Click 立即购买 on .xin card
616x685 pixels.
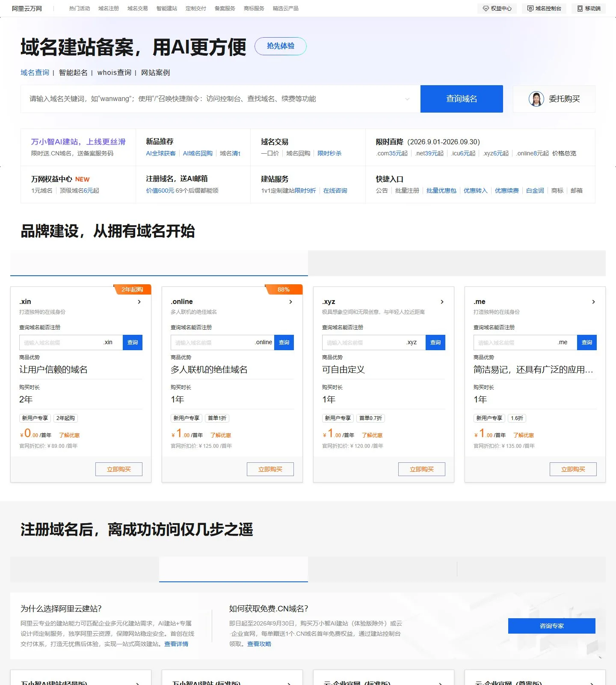pyautogui.click(x=119, y=469)
